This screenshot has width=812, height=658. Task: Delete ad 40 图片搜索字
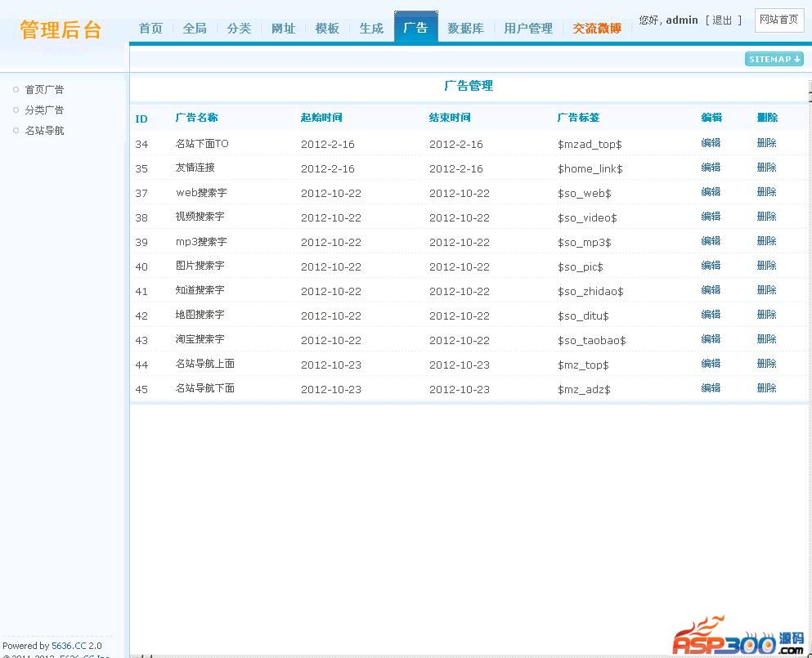click(x=766, y=265)
